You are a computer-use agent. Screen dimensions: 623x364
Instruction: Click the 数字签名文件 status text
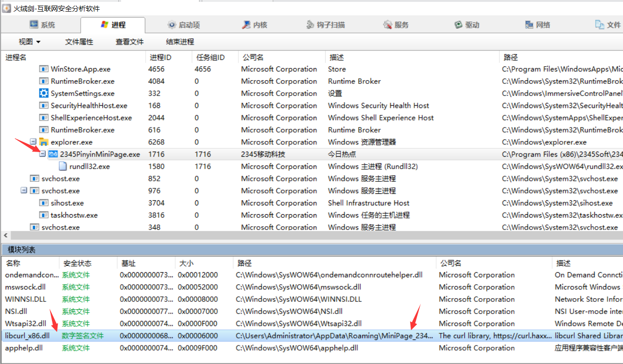[x=83, y=336]
